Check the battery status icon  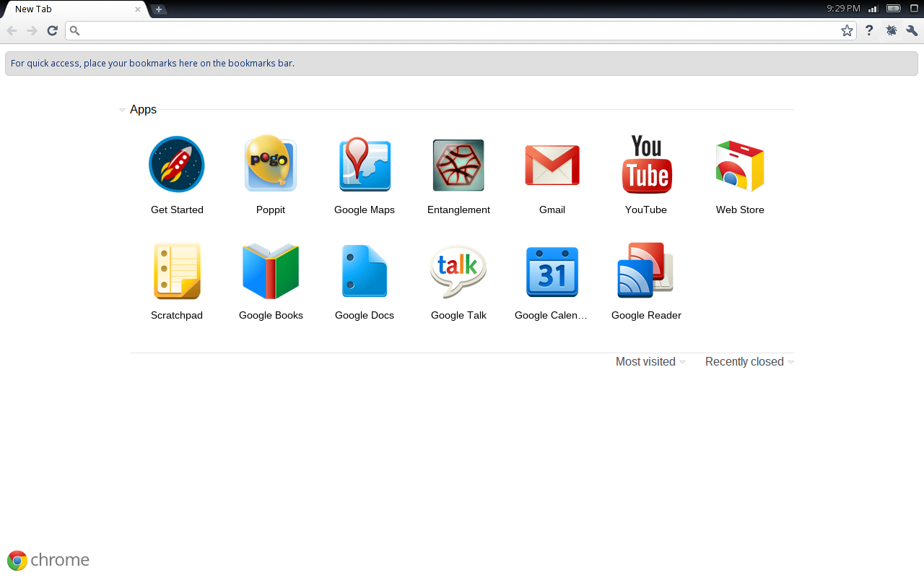[894, 9]
